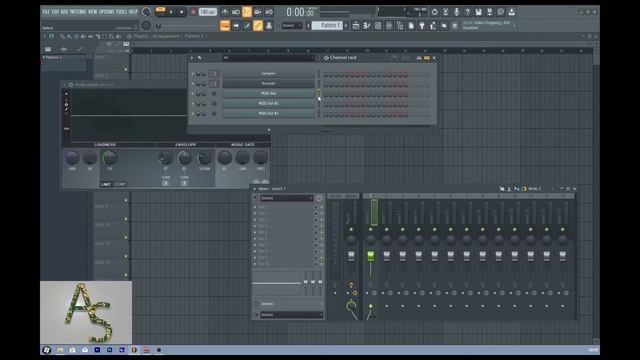Image resolution: width=640 pixels, height=360 pixels.
Task: Open the pattern selector showing Pattern 1
Action: pyautogui.click(x=327, y=25)
